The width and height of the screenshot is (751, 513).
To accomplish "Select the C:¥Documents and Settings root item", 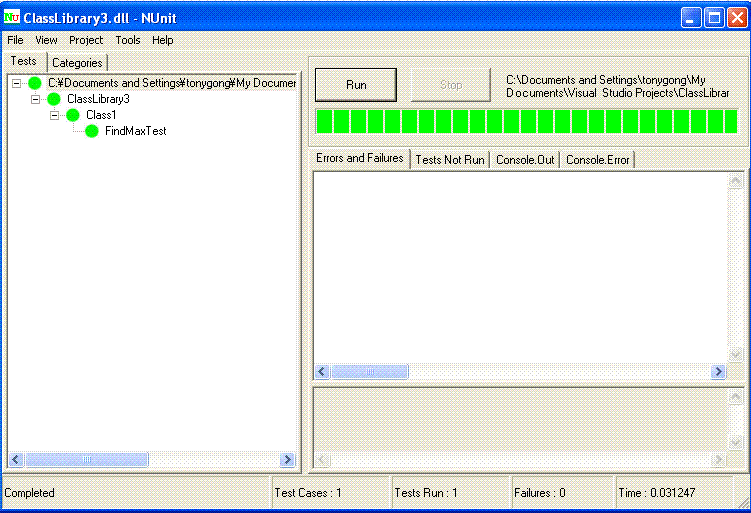I will pos(172,83).
